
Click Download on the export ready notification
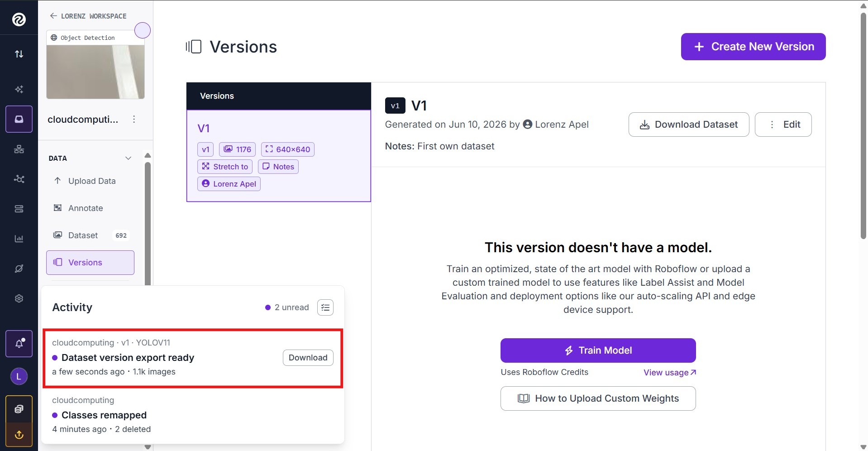point(308,358)
